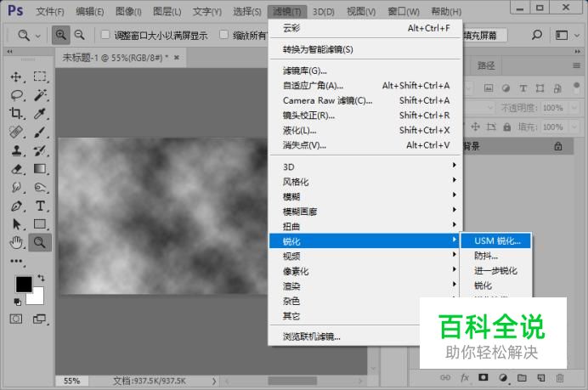Image resolution: width=588 pixels, height=390 pixels.
Task: Toggle Quick Mask mode
Action: (16, 319)
